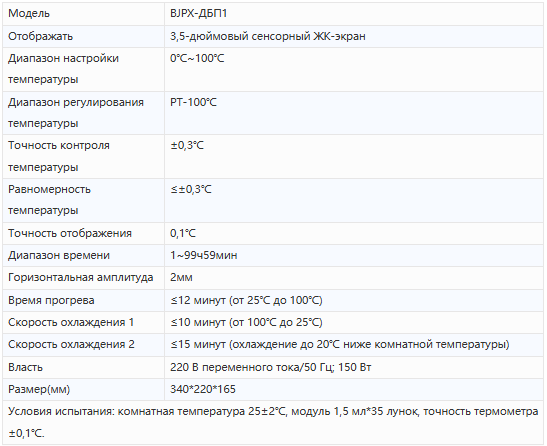Click the Диапазон регулирования температуры label
The image size is (547, 446).
click(76, 113)
